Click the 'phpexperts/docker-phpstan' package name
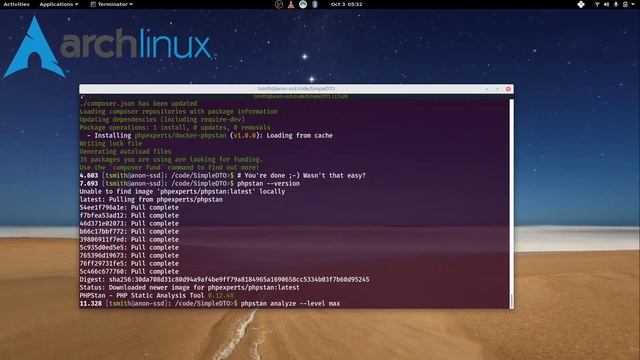Image resolution: width=640 pixels, height=360 pixels. pos(180,136)
